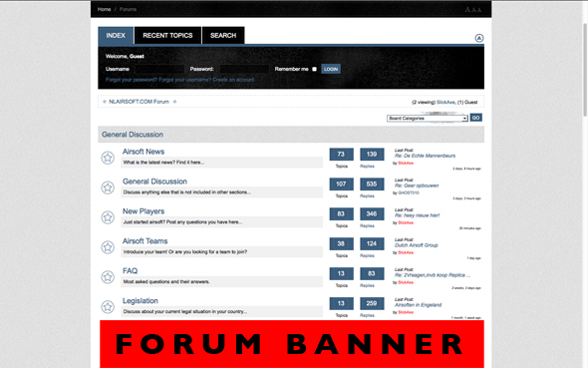Go to Home in the breadcrumb
The width and height of the screenshot is (588, 368).
[104, 9]
